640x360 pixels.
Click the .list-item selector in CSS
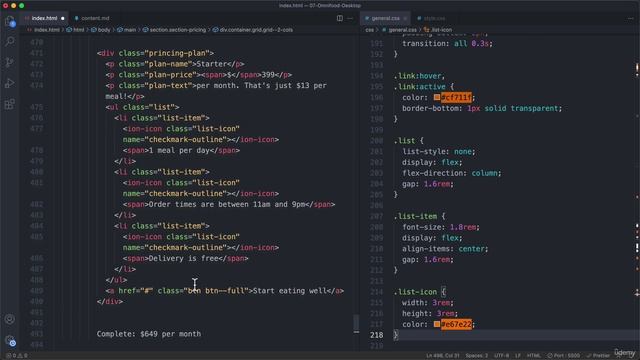415,216
